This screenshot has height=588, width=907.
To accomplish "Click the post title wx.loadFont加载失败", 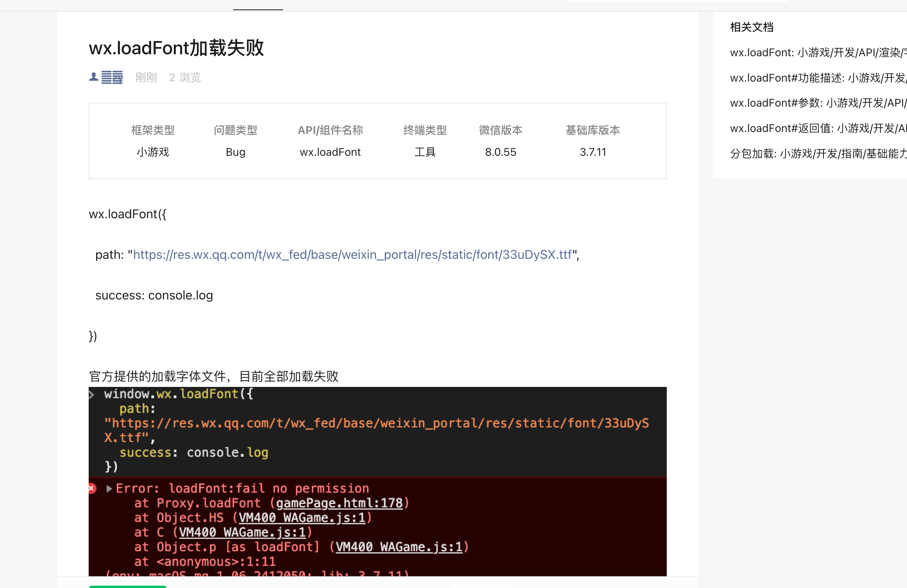I will (x=176, y=48).
